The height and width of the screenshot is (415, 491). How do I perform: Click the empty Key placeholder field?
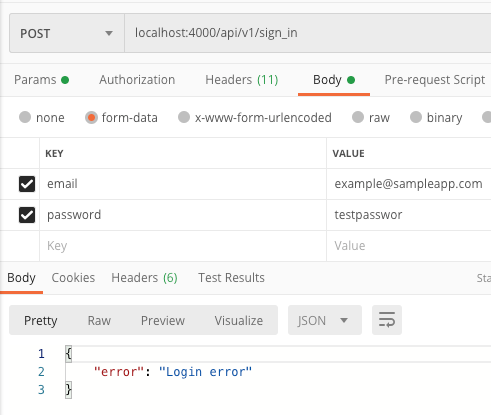point(183,246)
